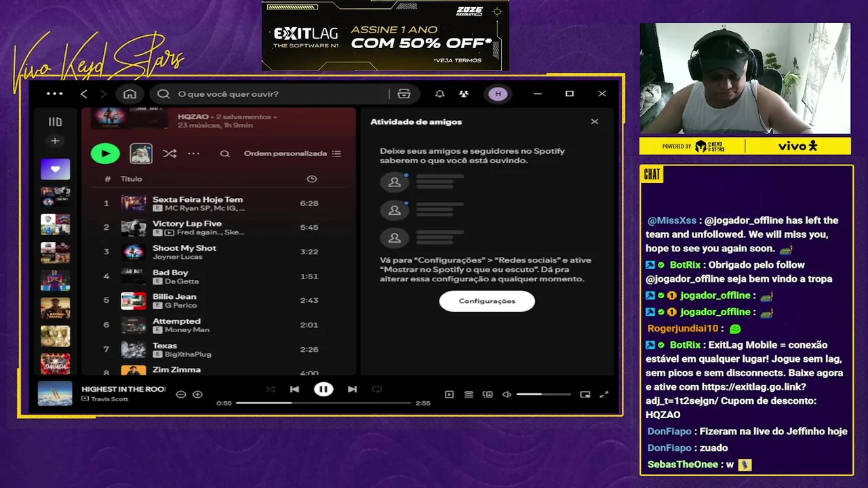The width and height of the screenshot is (868, 488).
Task: Open 'Ordem personalizada' sort dropdown
Action: tap(292, 154)
